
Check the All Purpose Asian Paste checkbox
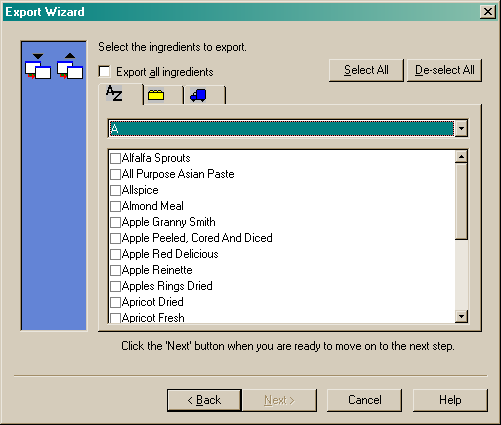[115, 174]
